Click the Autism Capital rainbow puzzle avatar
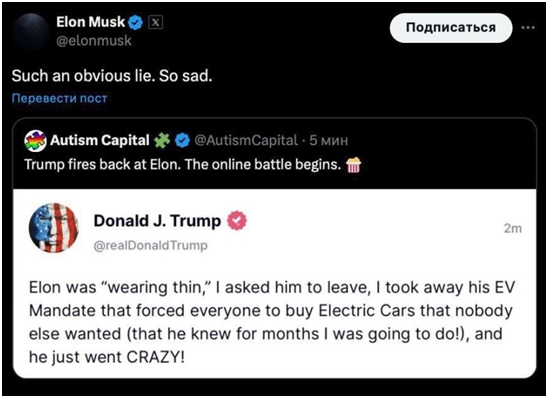 coord(35,140)
